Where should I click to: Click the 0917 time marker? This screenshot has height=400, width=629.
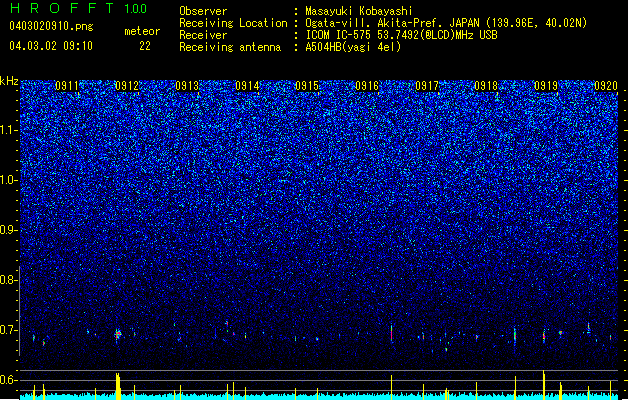click(427, 86)
